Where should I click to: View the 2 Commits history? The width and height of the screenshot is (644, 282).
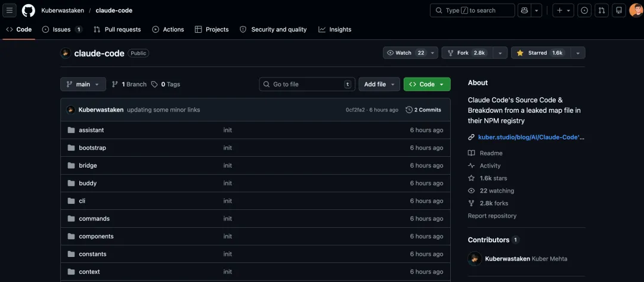coord(423,110)
